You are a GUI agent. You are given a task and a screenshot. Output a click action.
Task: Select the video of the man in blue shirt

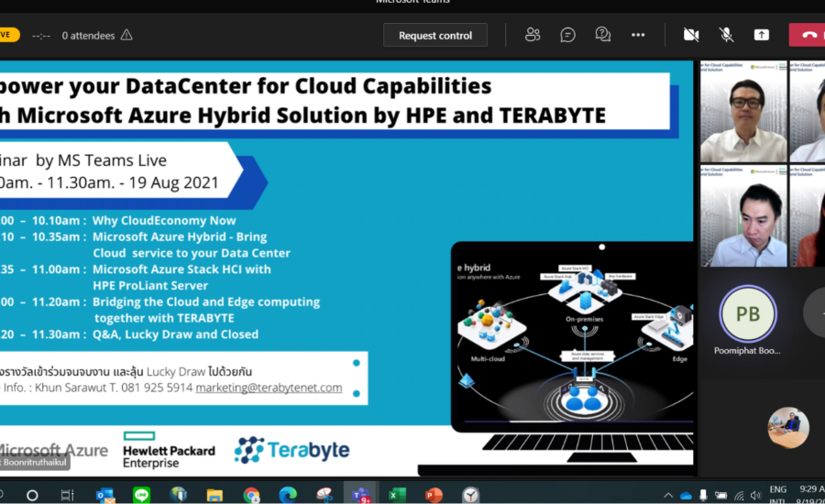tap(743, 216)
